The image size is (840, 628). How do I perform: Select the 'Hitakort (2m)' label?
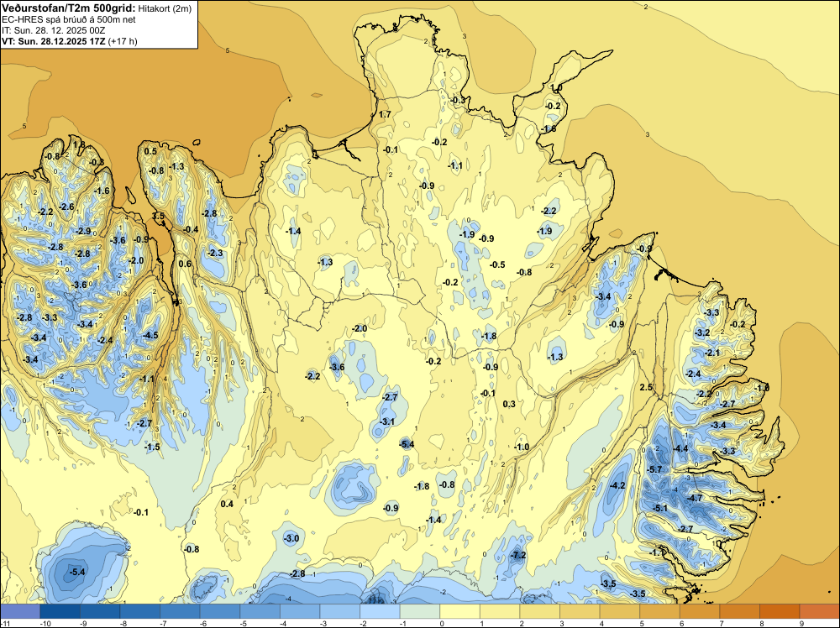click(x=165, y=8)
